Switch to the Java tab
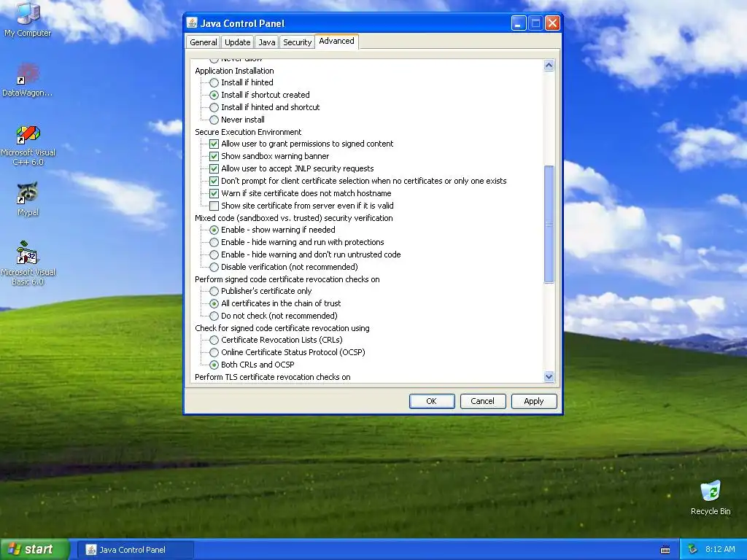Viewport: 747px width, 560px height. 267,42
